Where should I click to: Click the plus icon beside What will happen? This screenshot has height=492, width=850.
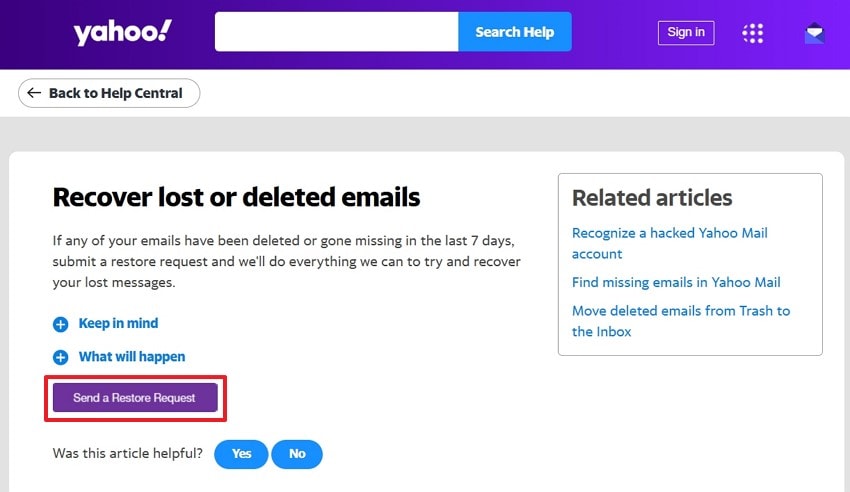[60, 357]
